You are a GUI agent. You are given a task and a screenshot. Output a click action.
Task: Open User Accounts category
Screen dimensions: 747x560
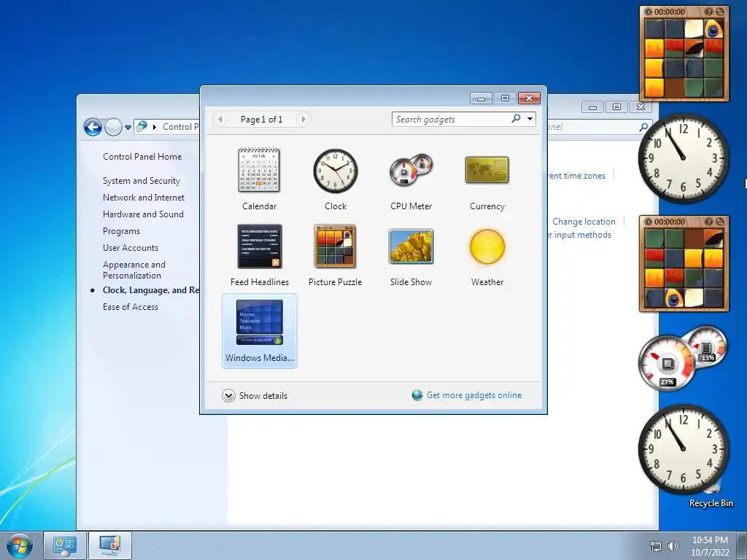pyautogui.click(x=131, y=248)
